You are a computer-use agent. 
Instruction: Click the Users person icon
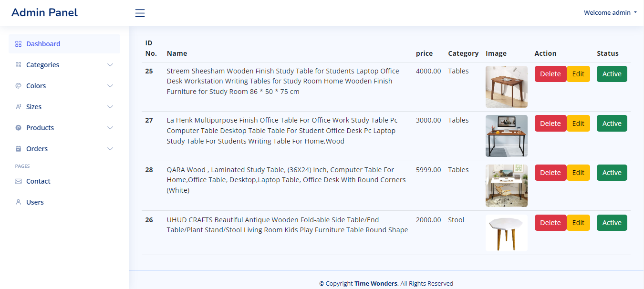pos(18,202)
